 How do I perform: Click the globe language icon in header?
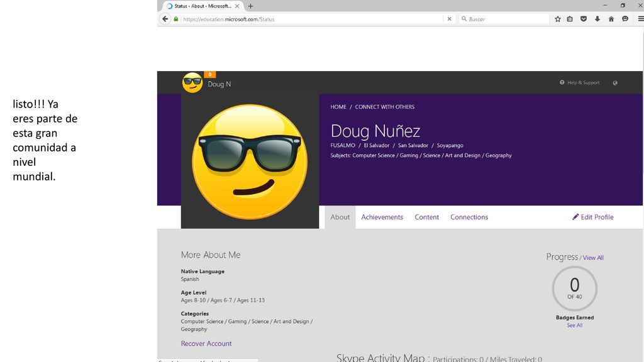coord(615,83)
